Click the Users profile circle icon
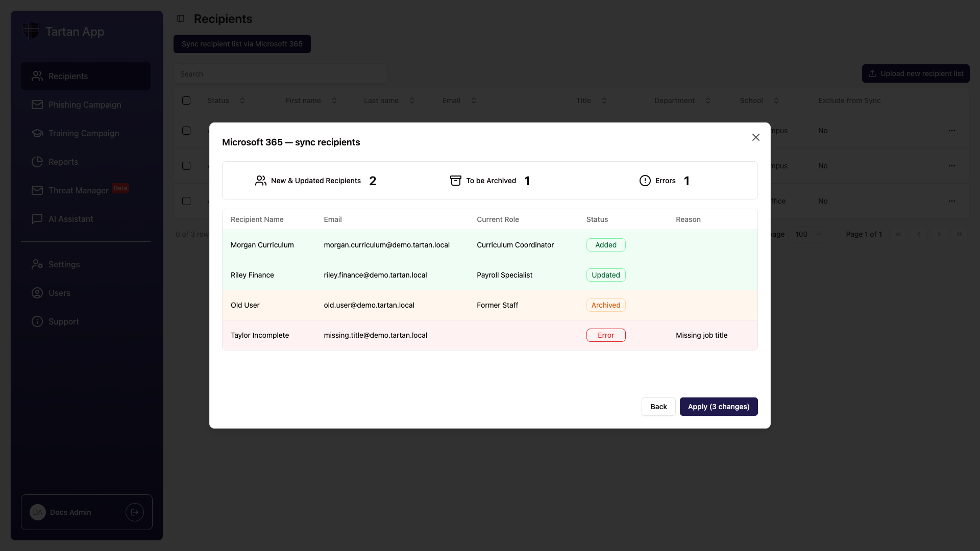This screenshot has height=551, width=980. pyautogui.click(x=37, y=293)
